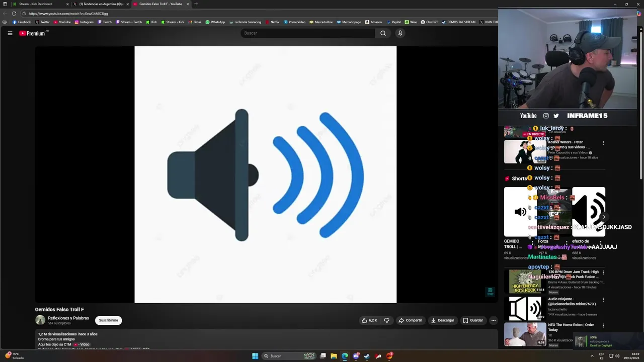Viewport: 644px width, 362px height.
Task: Open GEMIDO TROLL short thumbnail
Action: coord(520,212)
